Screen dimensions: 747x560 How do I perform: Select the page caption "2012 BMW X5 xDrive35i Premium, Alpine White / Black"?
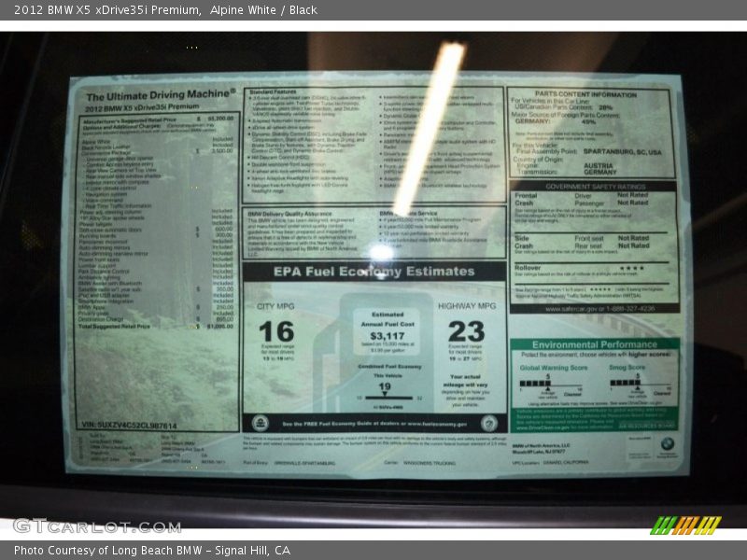tap(165, 10)
